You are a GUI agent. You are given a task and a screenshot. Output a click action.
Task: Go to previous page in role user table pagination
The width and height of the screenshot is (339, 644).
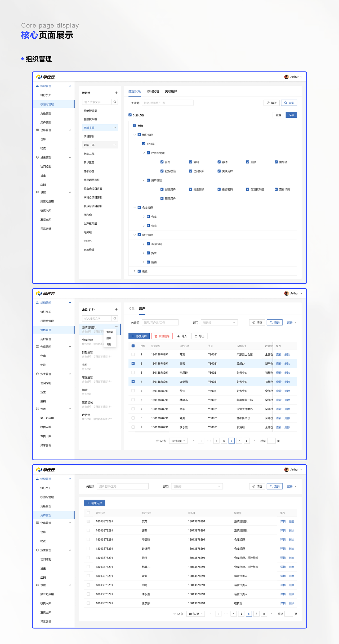click(194, 441)
